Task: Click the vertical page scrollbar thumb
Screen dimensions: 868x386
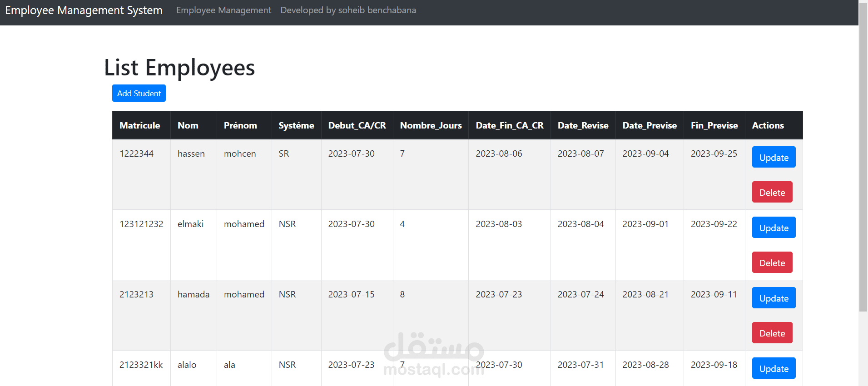Action: pos(863,157)
